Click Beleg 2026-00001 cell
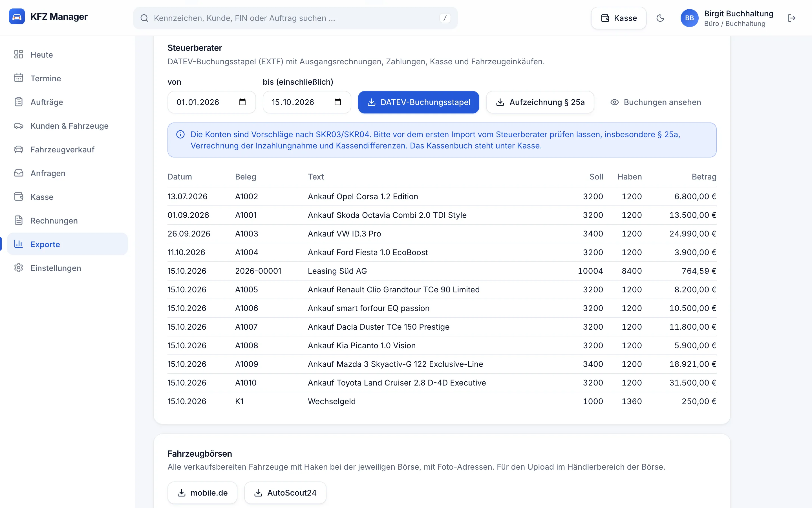The height and width of the screenshot is (508, 812). tap(258, 271)
